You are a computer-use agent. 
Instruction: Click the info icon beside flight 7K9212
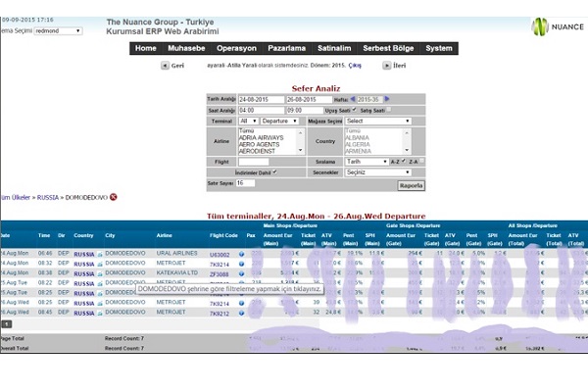click(241, 313)
